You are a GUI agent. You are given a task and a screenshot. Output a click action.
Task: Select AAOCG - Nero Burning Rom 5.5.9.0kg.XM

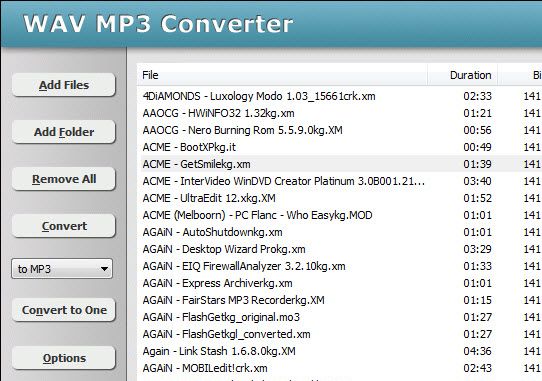click(242, 130)
